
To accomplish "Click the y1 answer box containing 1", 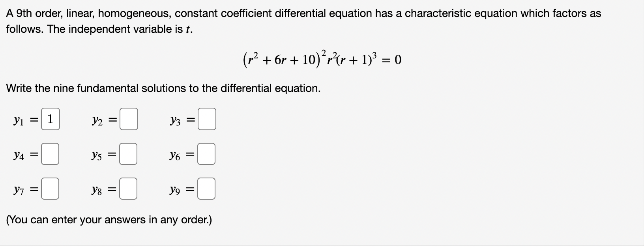I will (x=51, y=119).
